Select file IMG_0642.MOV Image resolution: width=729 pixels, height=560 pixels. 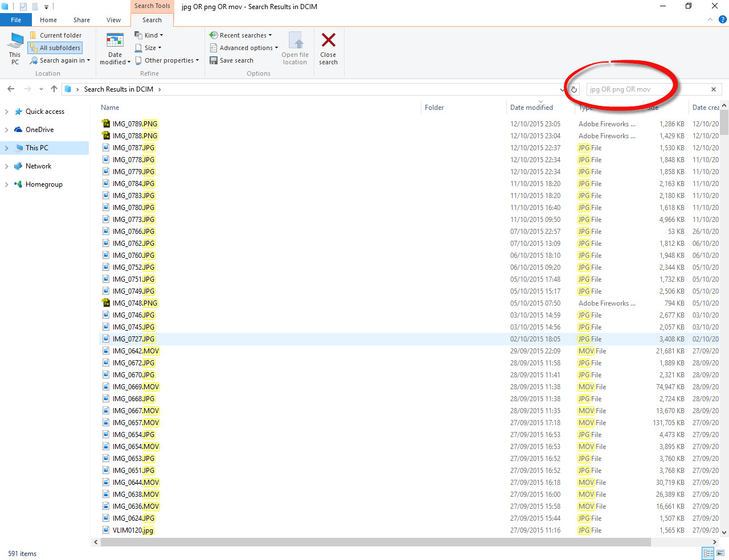136,351
